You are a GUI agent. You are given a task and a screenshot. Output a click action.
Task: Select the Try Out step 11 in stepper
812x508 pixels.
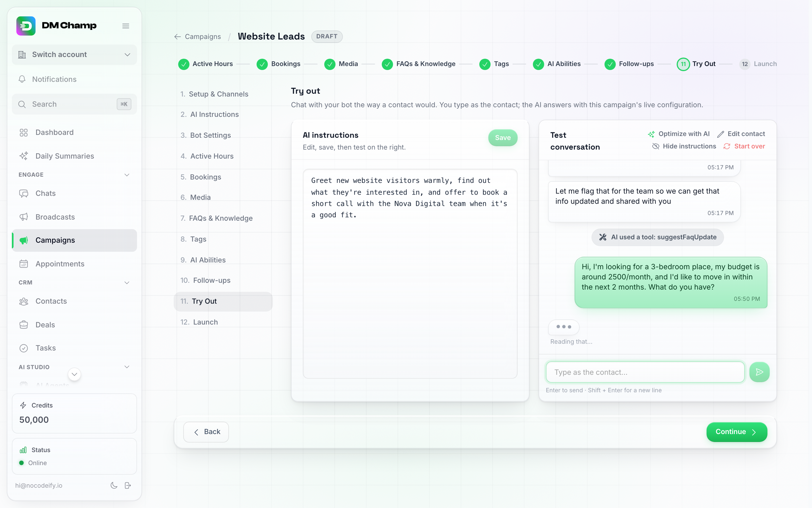click(696, 64)
